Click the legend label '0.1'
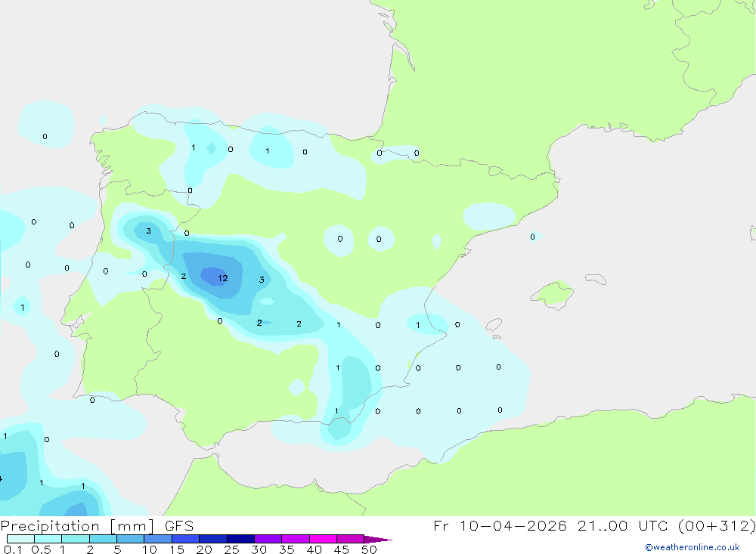Viewport: 756px width, 554px height. click(x=13, y=549)
